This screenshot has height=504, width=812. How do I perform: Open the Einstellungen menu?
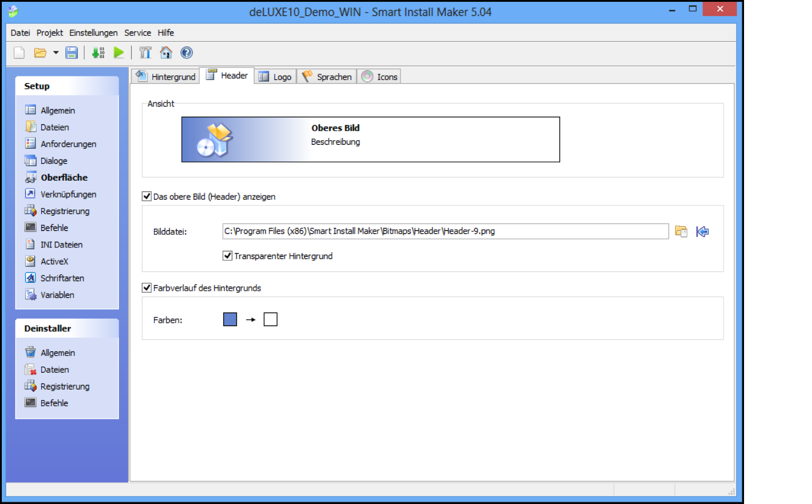tap(93, 33)
